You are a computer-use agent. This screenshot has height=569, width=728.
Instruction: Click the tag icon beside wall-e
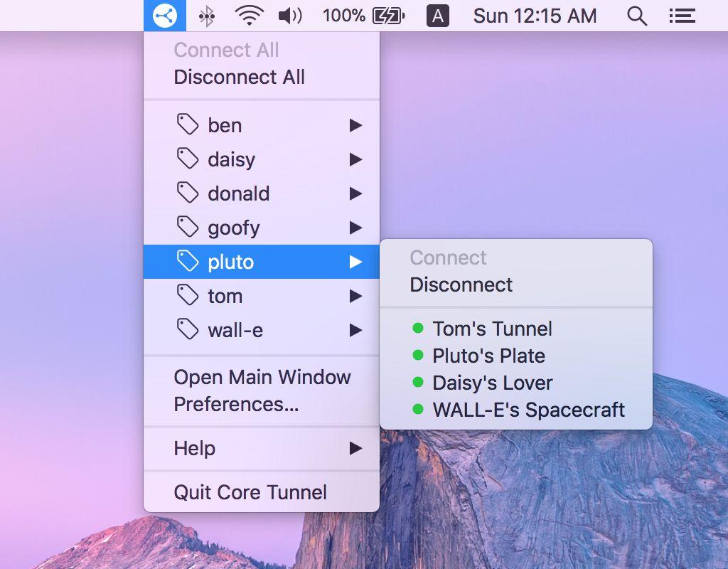[x=188, y=329]
